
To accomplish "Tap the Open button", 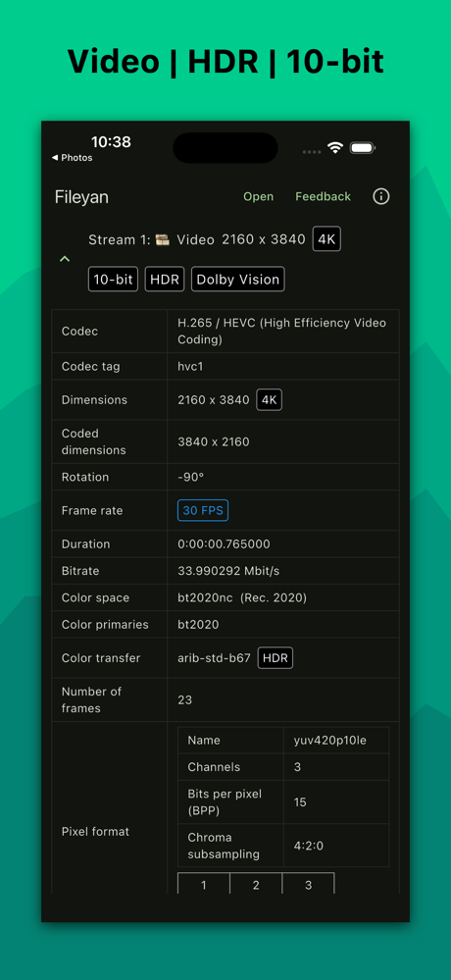I will (259, 197).
